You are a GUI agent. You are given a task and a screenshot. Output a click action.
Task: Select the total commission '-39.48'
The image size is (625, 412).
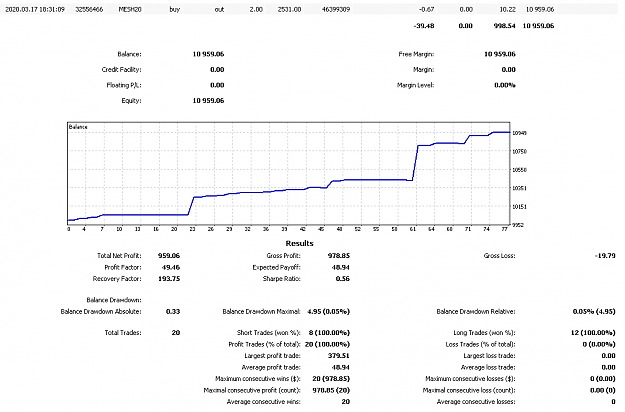424,26
